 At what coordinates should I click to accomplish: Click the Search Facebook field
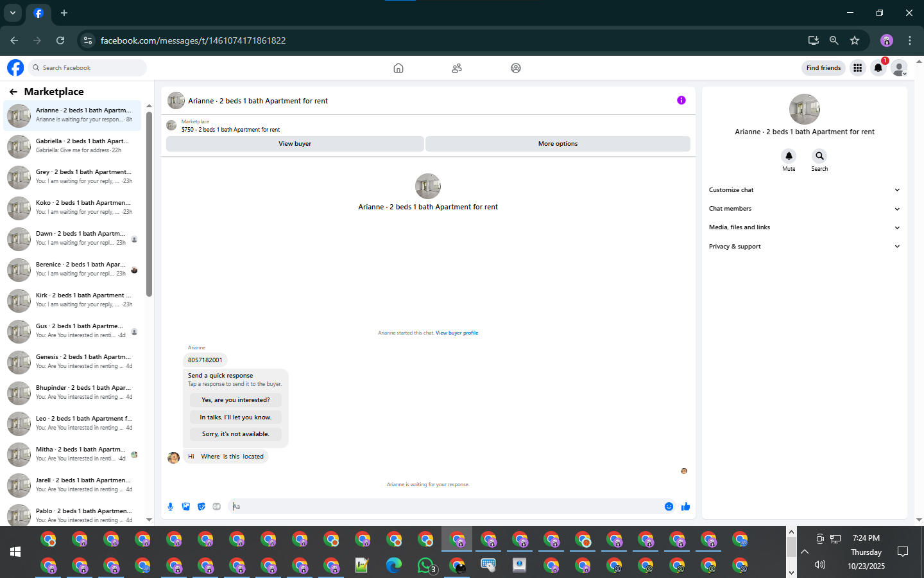[x=87, y=68]
